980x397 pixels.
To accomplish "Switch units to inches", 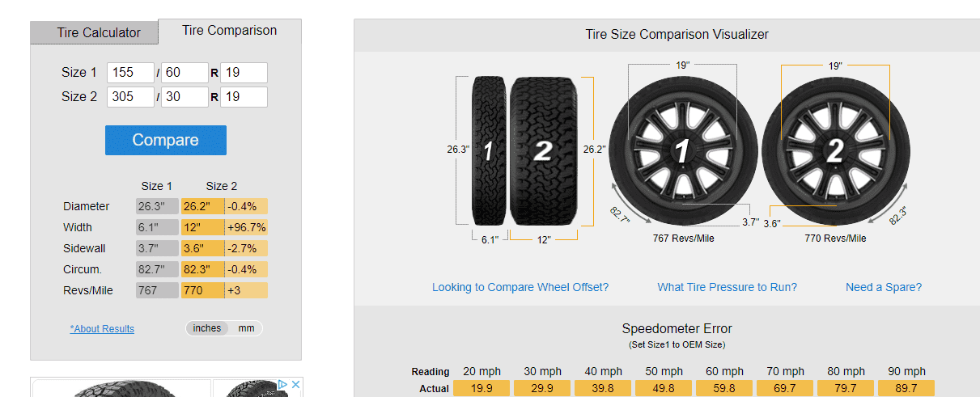I will click(207, 328).
